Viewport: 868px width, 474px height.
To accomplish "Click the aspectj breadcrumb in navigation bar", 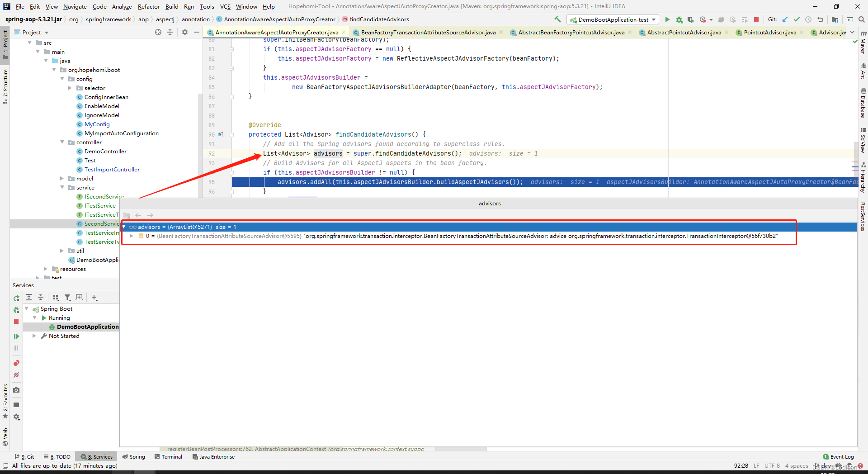I will point(165,19).
